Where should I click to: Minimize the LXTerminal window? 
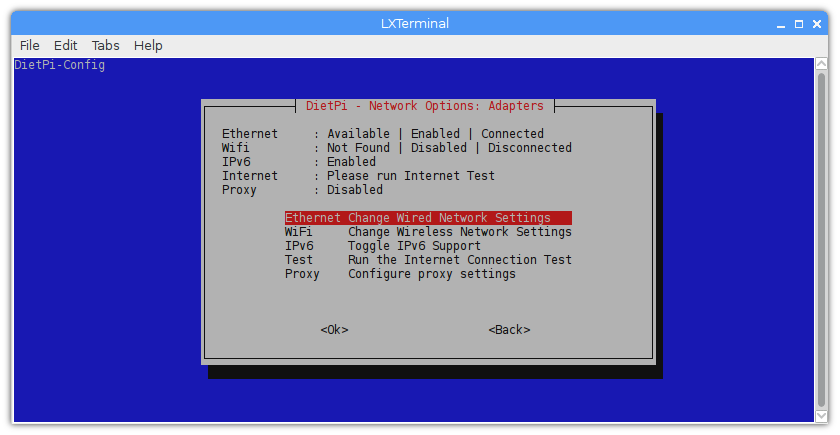pyautogui.click(x=781, y=24)
